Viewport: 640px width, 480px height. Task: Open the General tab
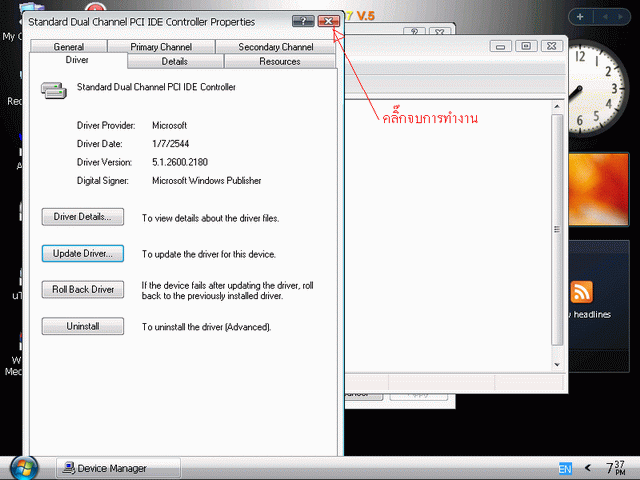click(69, 47)
